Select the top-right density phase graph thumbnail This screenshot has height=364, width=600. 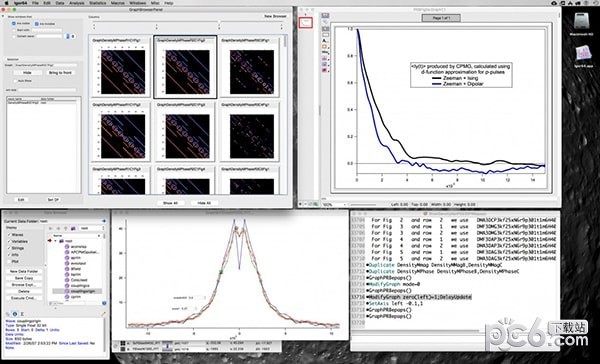(x=250, y=67)
